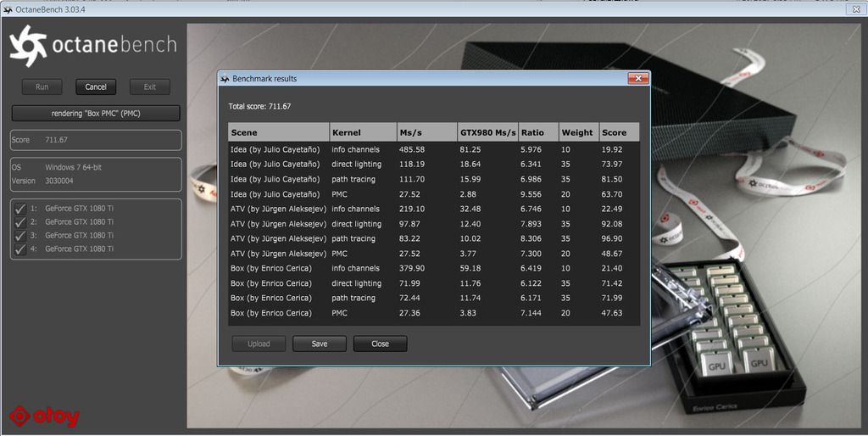The height and width of the screenshot is (436, 868).
Task: Sort by the Ratio column header
Action: coord(538,132)
